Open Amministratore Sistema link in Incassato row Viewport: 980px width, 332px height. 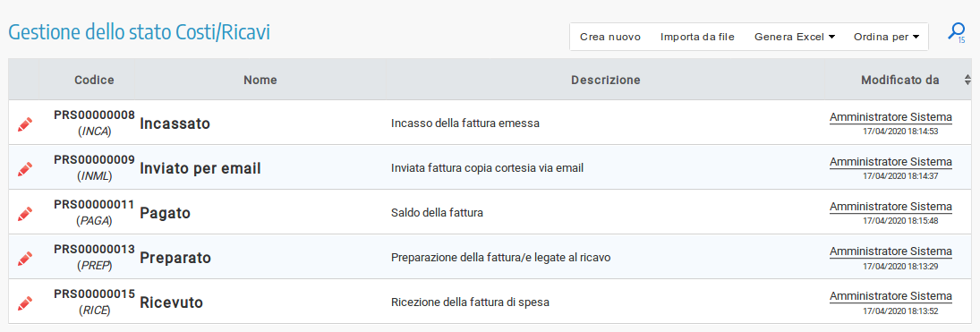(891, 117)
